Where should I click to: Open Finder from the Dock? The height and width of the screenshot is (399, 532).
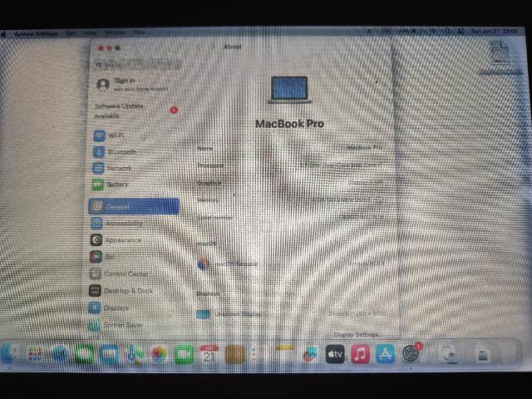click(x=10, y=354)
